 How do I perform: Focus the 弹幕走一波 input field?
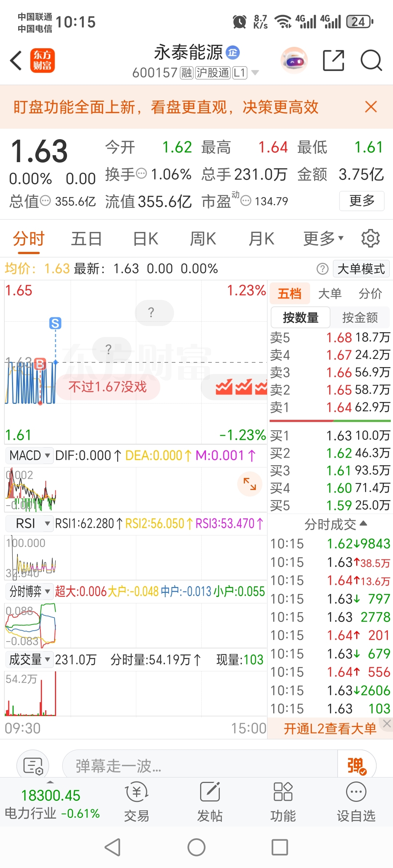click(200, 765)
